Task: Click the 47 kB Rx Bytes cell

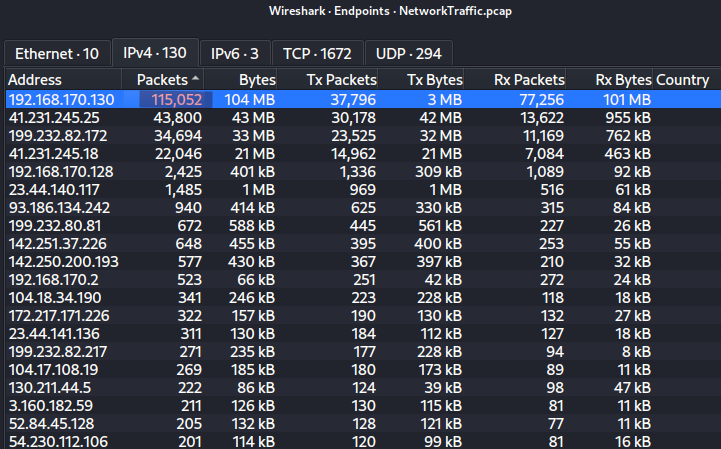Action: [x=632, y=387]
